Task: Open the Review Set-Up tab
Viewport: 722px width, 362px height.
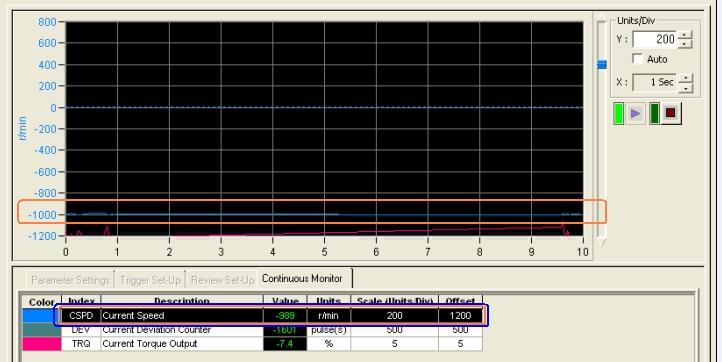Action: [x=222, y=280]
